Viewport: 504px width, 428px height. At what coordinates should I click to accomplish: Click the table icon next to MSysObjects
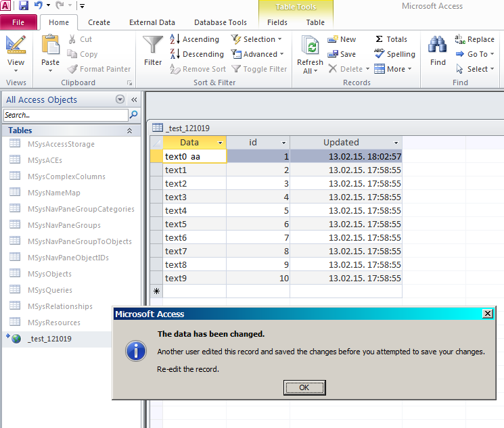coord(15,273)
